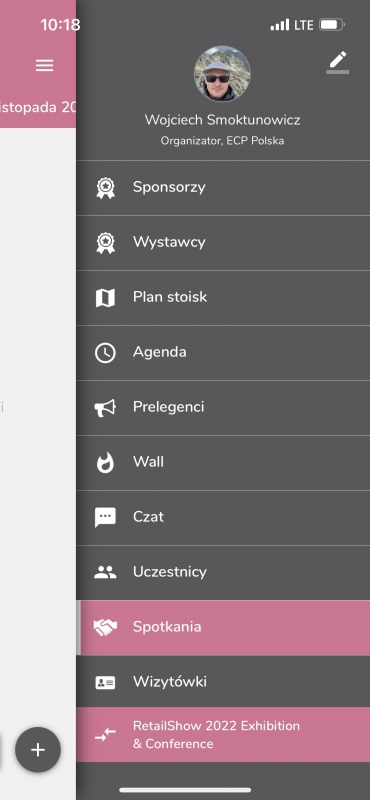This screenshot has width=370, height=800.
Task: Open the Agenda menu entry
Action: (x=223, y=353)
